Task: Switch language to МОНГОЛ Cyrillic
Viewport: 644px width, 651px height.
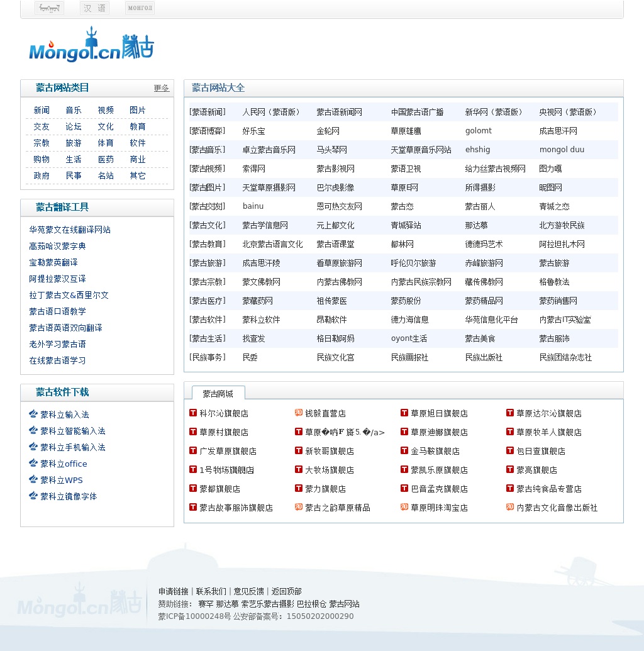Action: (140, 8)
